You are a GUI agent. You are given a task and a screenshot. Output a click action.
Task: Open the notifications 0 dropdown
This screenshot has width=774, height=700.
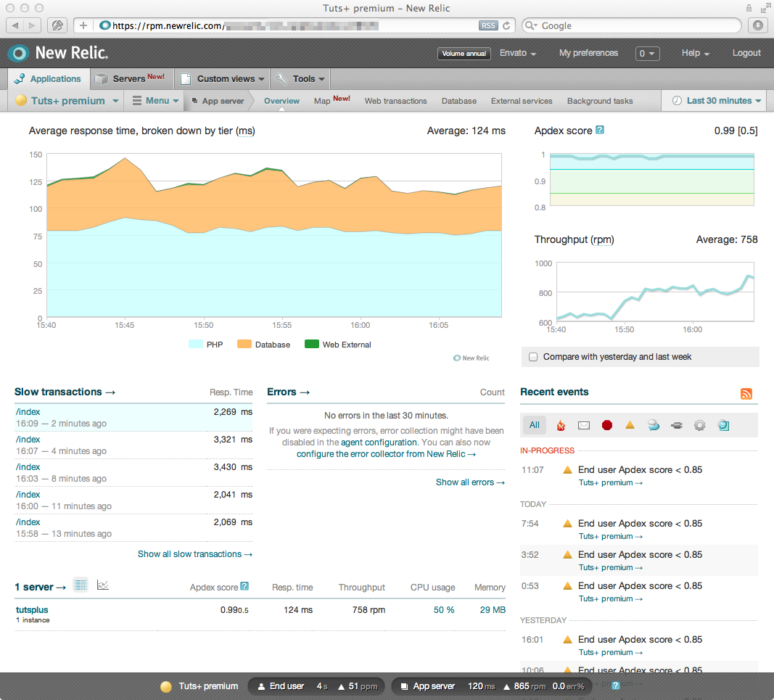[x=647, y=53]
